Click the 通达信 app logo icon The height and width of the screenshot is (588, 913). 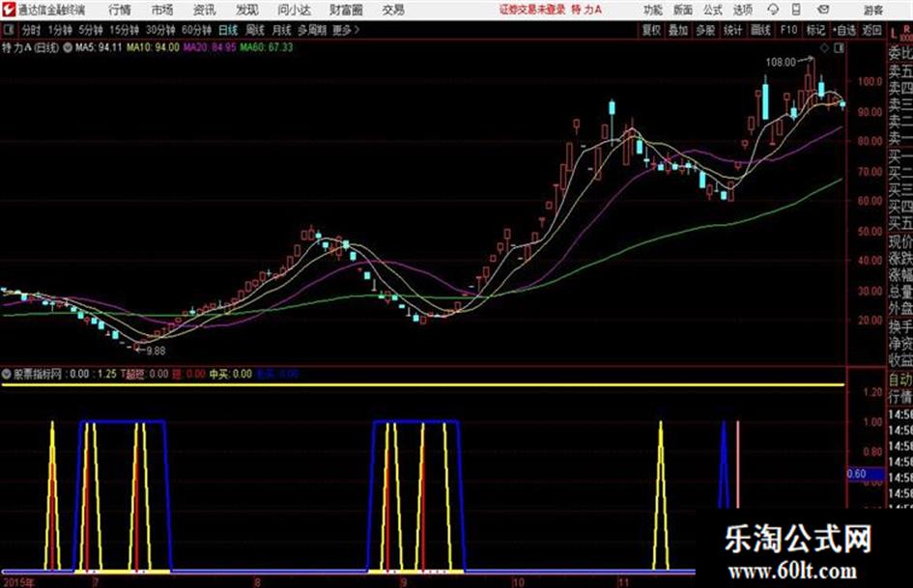[9, 10]
